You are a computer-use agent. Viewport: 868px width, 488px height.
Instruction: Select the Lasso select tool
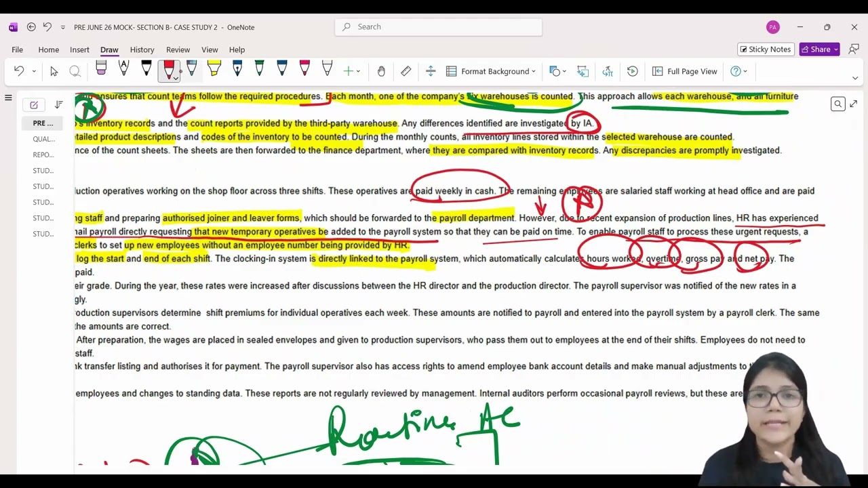[x=75, y=71]
